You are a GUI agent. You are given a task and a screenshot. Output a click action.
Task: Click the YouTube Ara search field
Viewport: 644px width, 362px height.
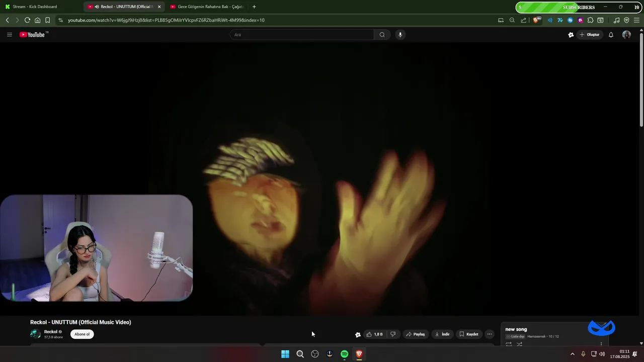(x=302, y=35)
